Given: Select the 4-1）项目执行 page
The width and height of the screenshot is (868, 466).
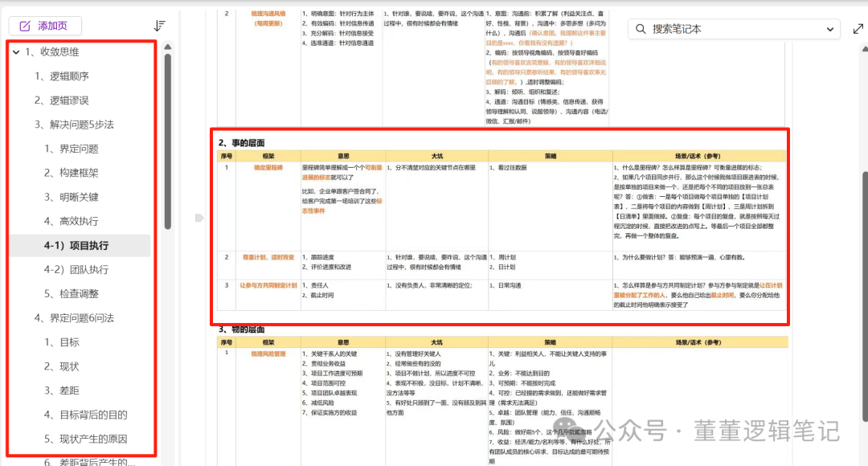Looking at the screenshot, I should click(80, 246).
